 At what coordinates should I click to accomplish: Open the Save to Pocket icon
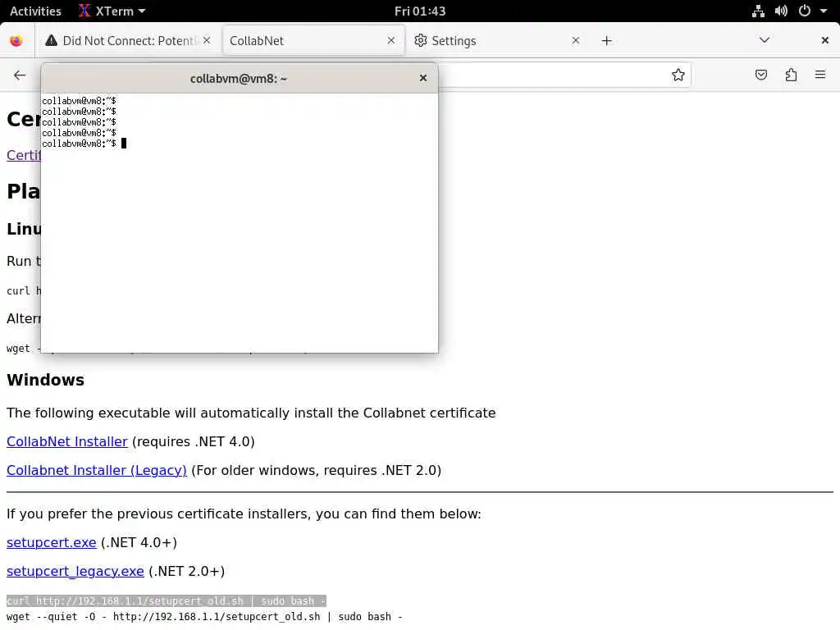point(760,75)
